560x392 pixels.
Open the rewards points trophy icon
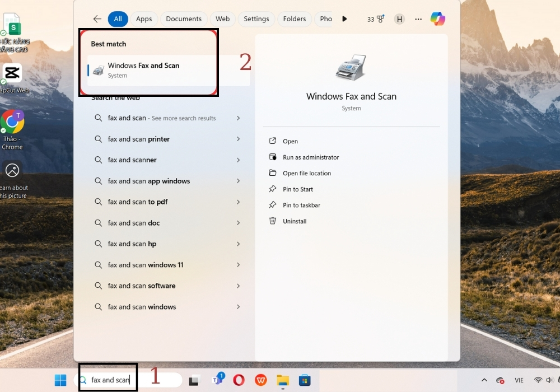(x=380, y=19)
